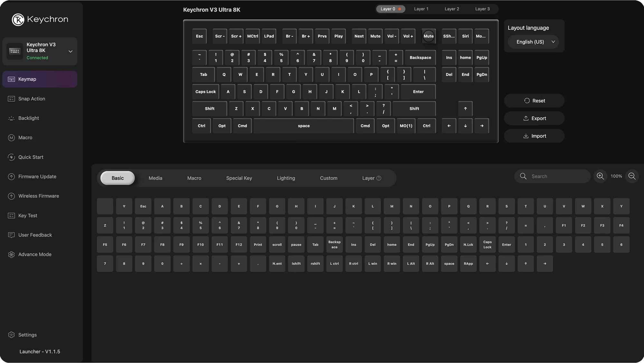The image size is (644, 363).
Task: Select the Esc key on keyboard layout
Action: click(x=199, y=36)
